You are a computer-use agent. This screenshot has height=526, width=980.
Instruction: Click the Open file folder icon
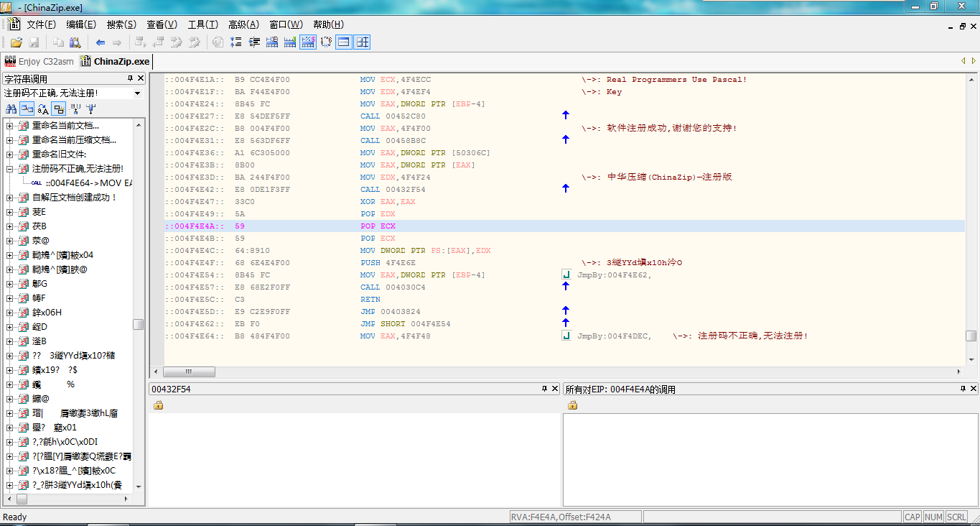click(x=16, y=42)
